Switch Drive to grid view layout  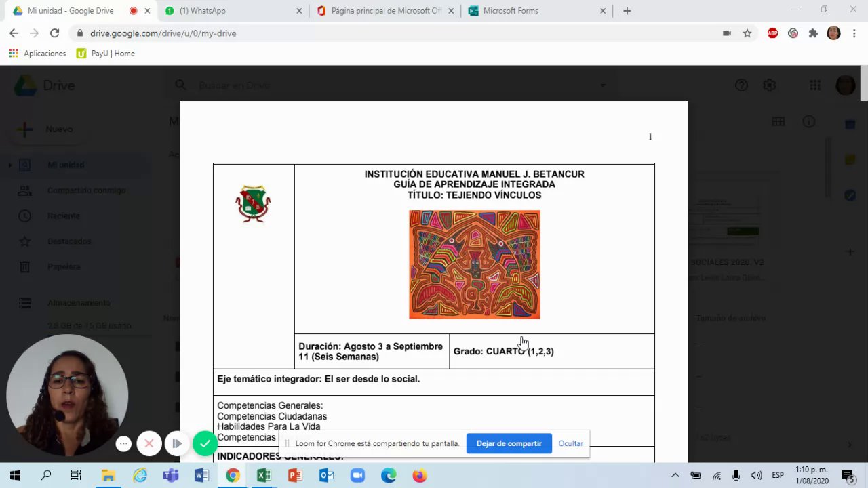pos(778,122)
